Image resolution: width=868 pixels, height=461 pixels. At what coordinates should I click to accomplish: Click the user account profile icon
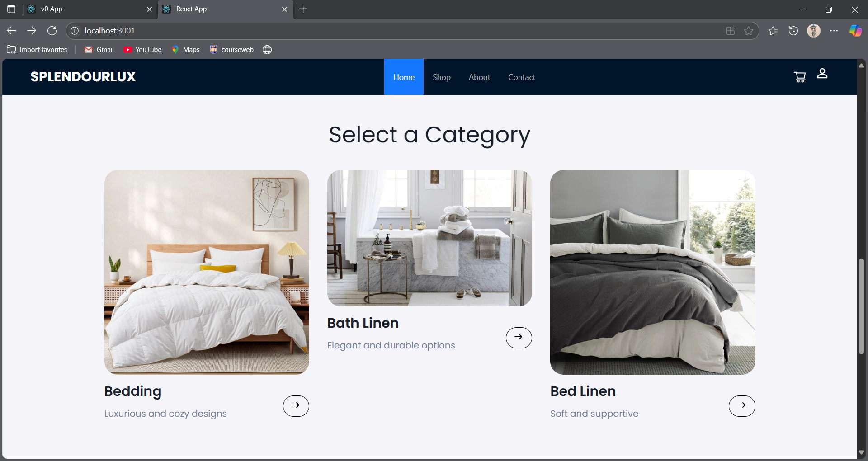pyautogui.click(x=822, y=74)
